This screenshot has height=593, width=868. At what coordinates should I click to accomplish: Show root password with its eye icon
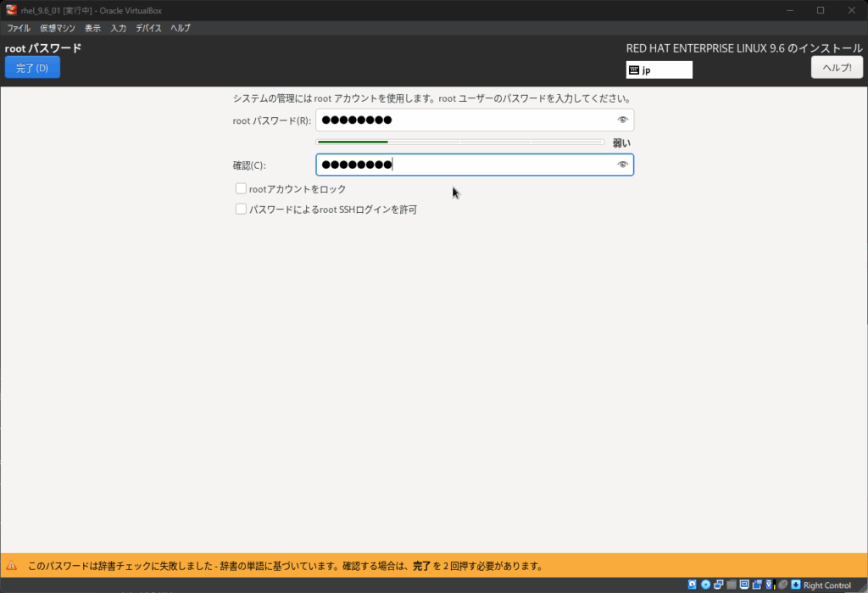click(623, 120)
